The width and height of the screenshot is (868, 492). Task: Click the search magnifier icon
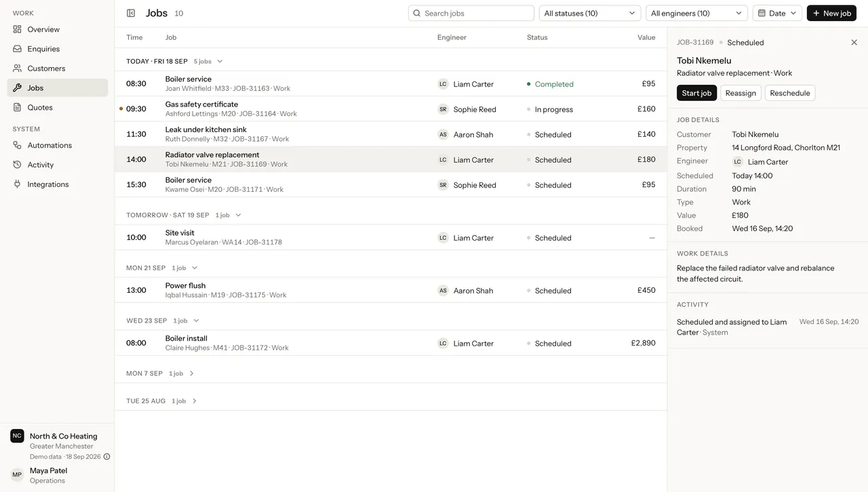pyautogui.click(x=417, y=14)
